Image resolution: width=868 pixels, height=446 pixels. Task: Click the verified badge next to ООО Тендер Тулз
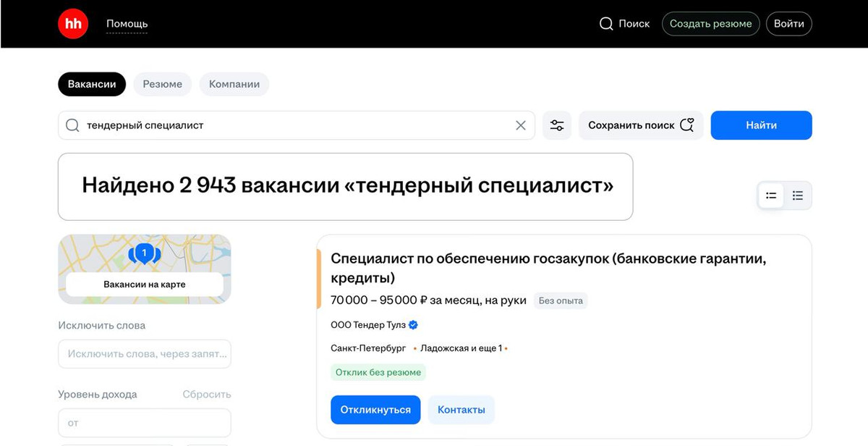pyautogui.click(x=413, y=325)
